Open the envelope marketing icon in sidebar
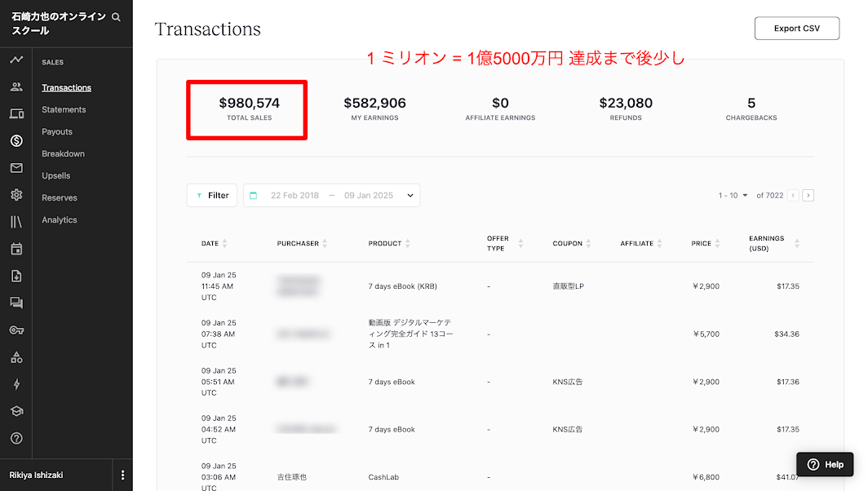Image resolution: width=868 pixels, height=491 pixels. (16, 168)
